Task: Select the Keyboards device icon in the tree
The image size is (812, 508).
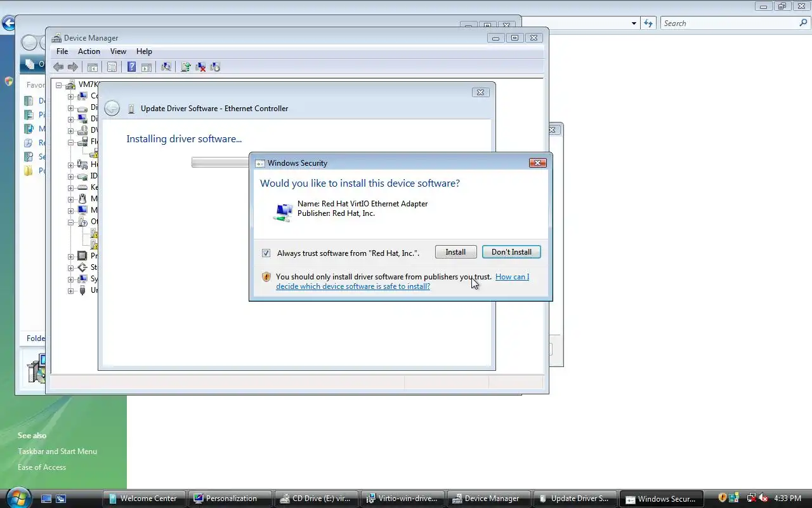Action: pos(82,187)
